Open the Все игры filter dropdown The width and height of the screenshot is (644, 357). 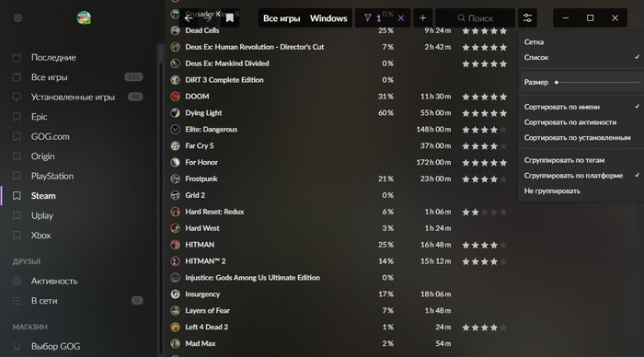tap(282, 18)
